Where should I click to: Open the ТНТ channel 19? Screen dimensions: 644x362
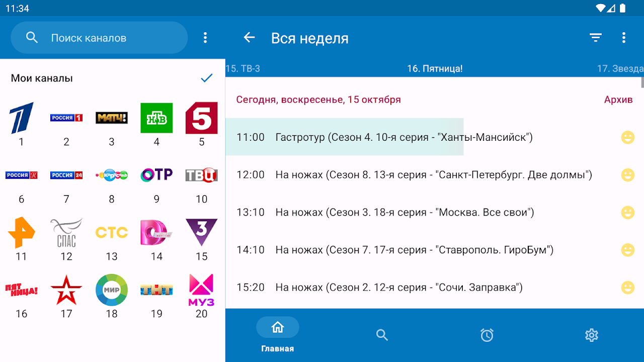(x=156, y=290)
